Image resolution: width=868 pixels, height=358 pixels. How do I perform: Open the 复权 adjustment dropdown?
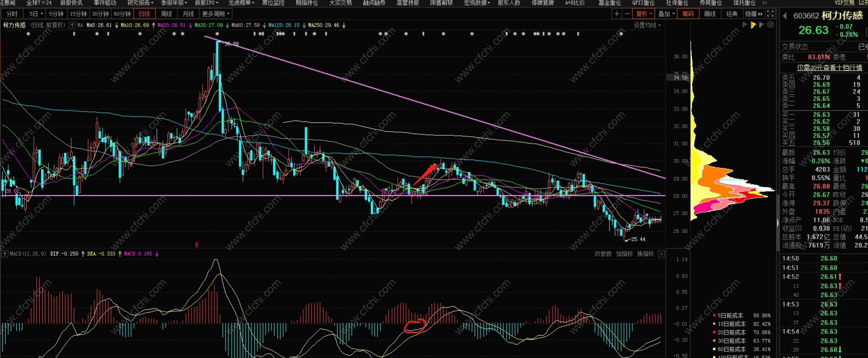tap(644, 14)
